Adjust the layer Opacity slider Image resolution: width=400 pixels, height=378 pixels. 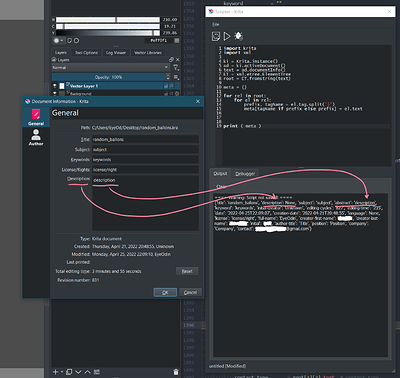coord(109,77)
